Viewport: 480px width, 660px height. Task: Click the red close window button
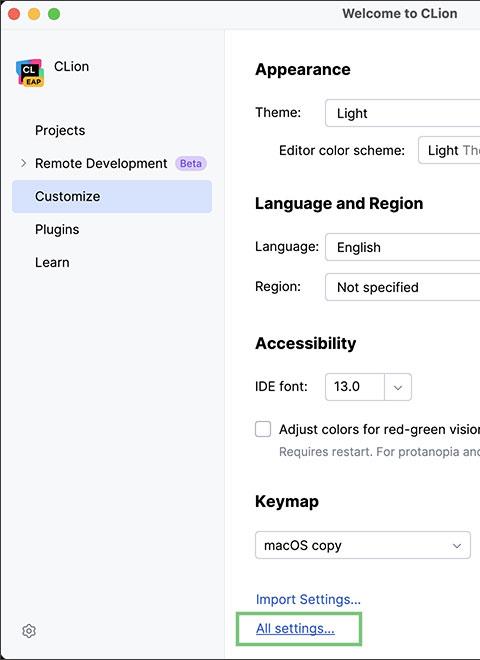tap(14, 14)
